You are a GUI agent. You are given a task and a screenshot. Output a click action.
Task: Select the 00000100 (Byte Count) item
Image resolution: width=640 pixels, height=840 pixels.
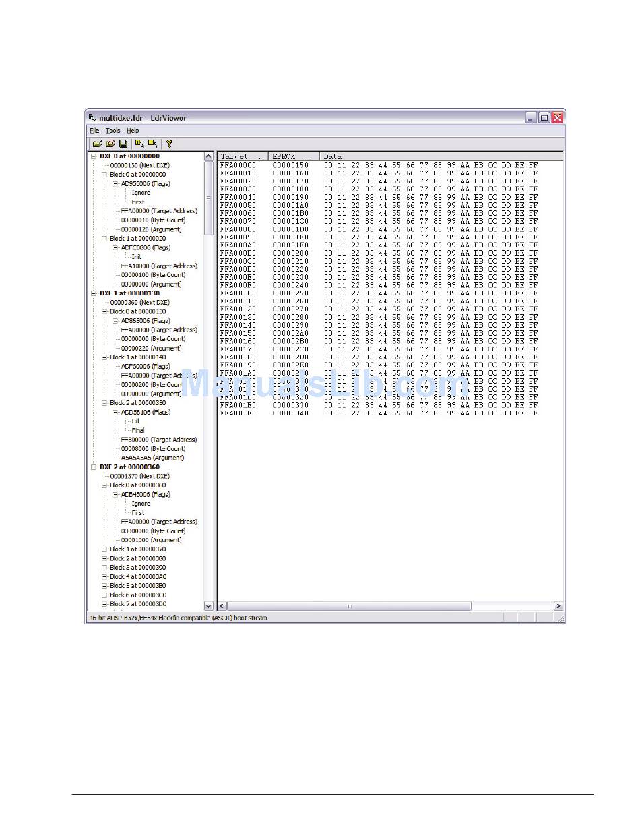point(153,275)
